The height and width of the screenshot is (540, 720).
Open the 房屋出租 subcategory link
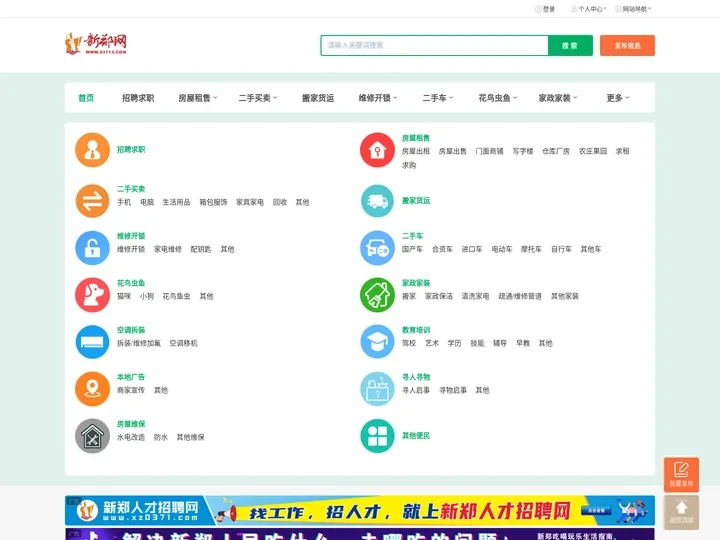click(x=416, y=151)
